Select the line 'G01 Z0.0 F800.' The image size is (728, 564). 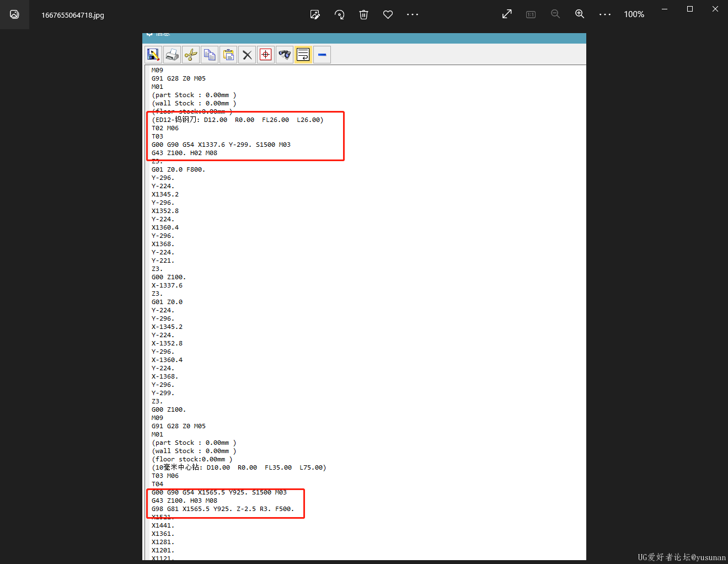coord(178,169)
